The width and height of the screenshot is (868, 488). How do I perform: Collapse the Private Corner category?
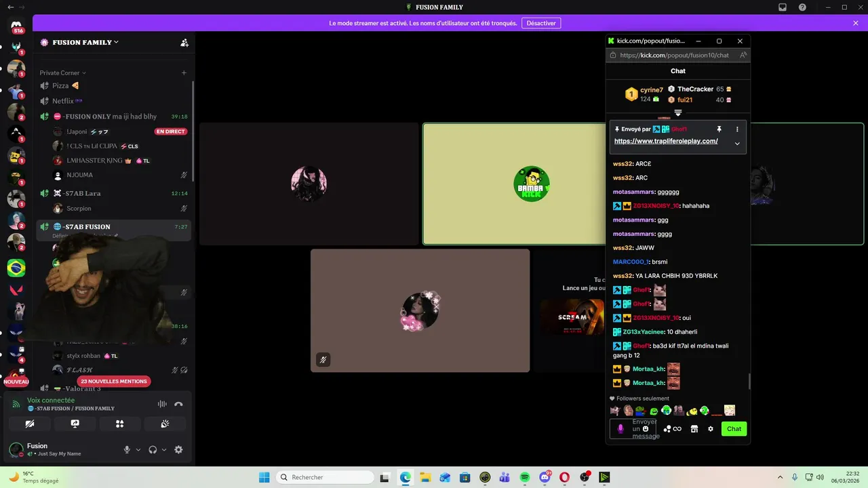click(62, 73)
